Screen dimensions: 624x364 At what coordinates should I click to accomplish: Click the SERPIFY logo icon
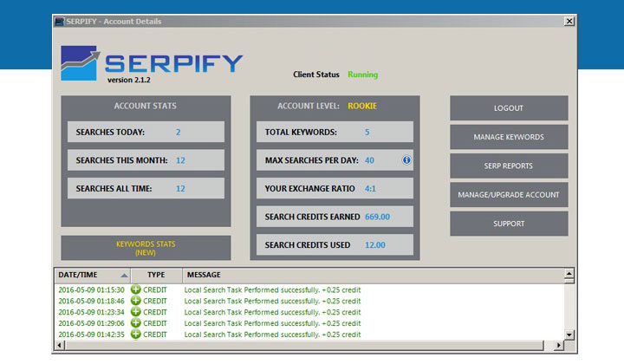pyautogui.click(x=80, y=63)
